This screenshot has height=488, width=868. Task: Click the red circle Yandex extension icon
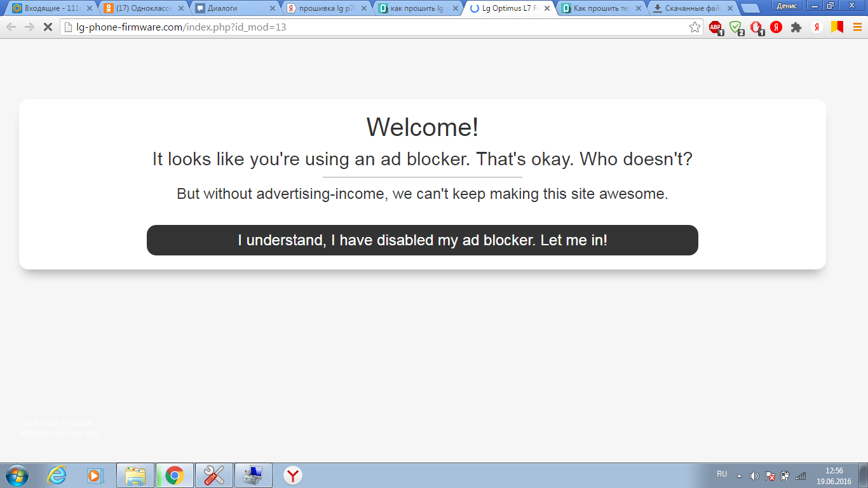[776, 27]
